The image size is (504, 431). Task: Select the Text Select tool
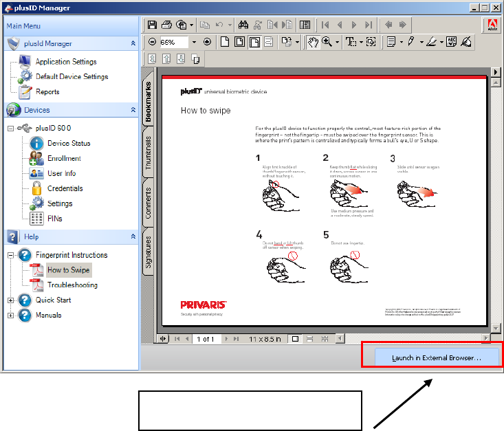tap(351, 42)
